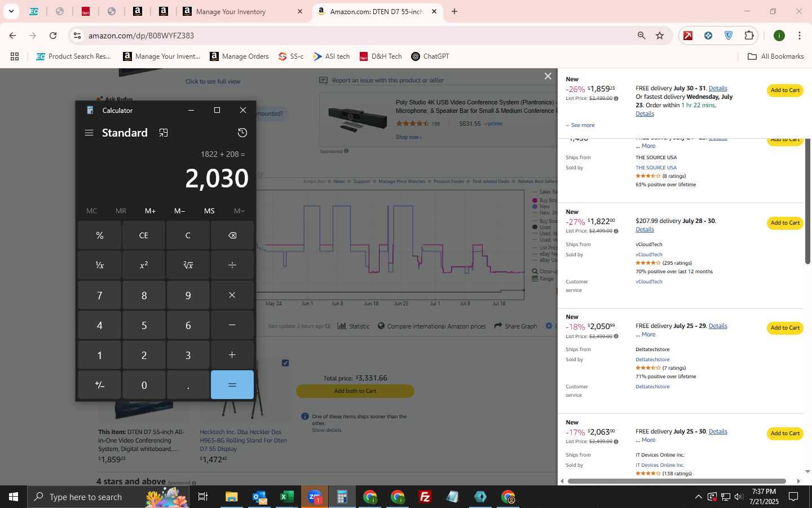Open Chrome zoom magnifier icon in address bar

[x=642, y=36]
